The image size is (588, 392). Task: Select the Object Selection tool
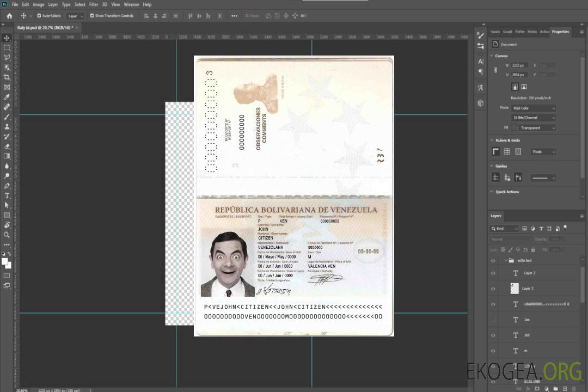(7, 68)
